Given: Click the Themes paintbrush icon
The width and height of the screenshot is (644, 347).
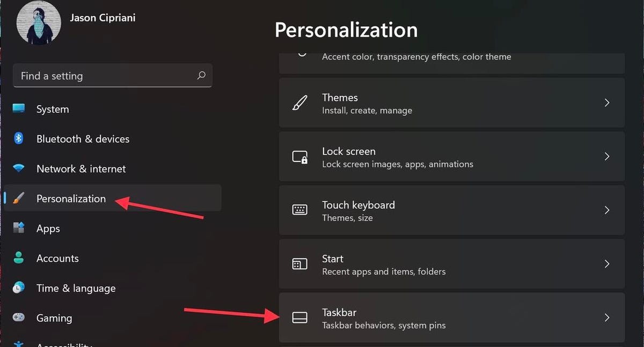Looking at the screenshot, I should click(299, 103).
